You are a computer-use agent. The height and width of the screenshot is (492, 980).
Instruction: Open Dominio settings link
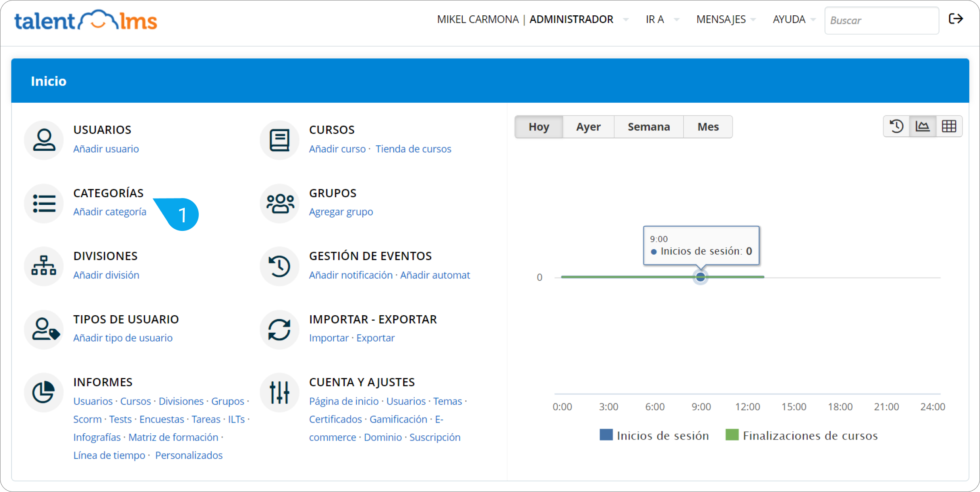click(x=383, y=437)
